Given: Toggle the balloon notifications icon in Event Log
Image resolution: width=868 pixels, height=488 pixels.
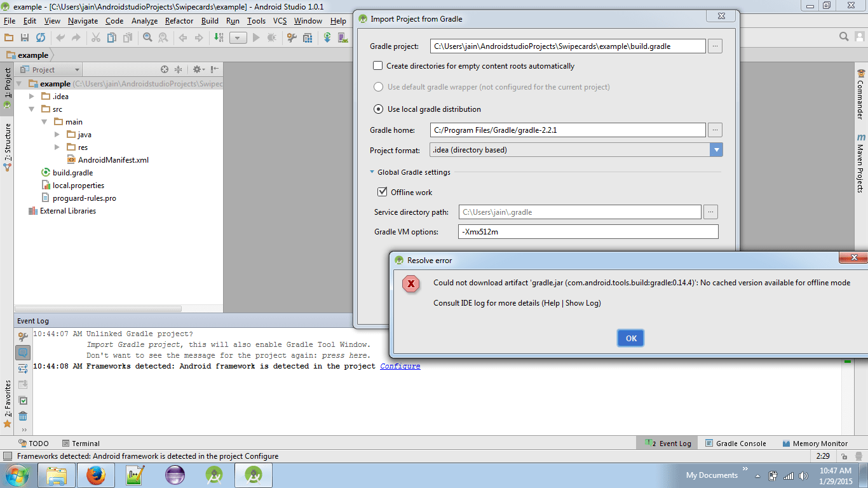Looking at the screenshot, I should tap(23, 353).
